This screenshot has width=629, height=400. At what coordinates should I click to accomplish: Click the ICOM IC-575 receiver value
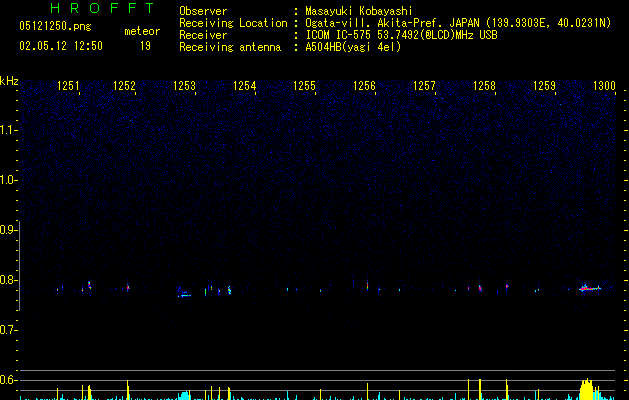[x=402, y=35]
